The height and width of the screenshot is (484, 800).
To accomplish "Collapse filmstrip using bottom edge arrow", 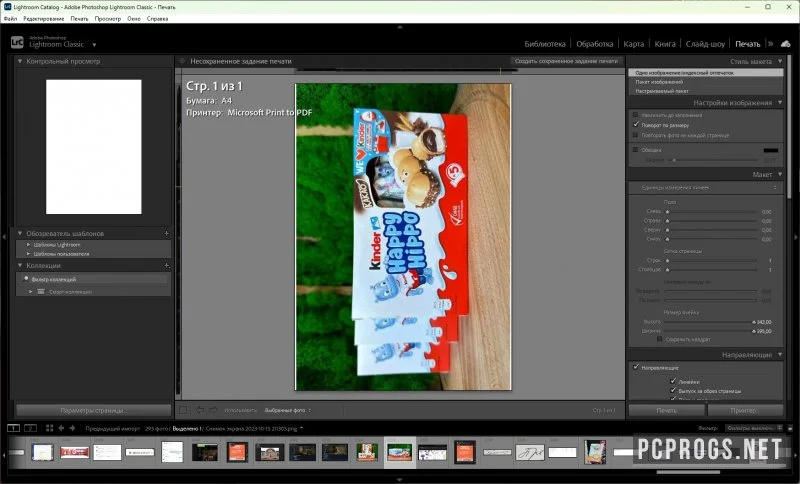I will 399,480.
